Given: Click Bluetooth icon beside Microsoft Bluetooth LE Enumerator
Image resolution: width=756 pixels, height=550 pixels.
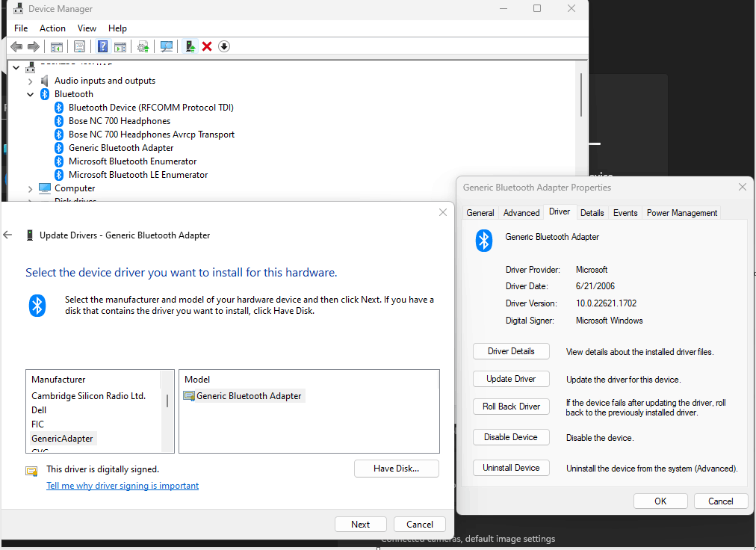Looking at the screenshot, I should (x=59, y=175).
